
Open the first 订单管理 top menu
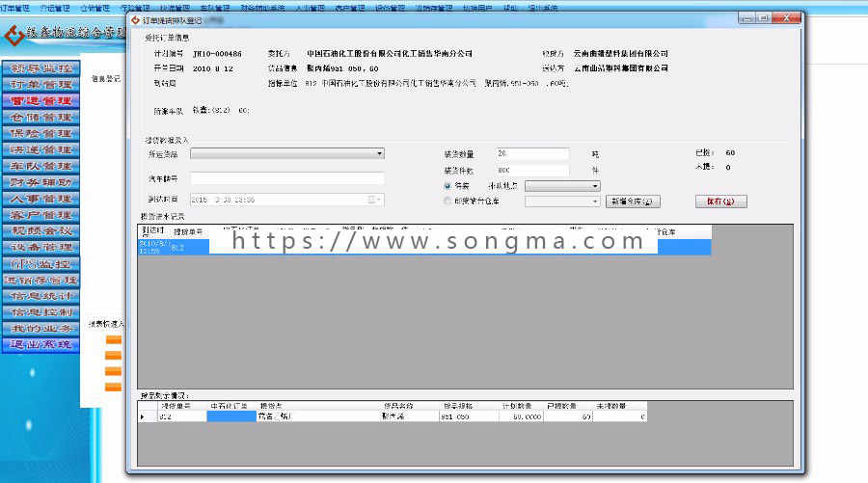click(14, 8)
